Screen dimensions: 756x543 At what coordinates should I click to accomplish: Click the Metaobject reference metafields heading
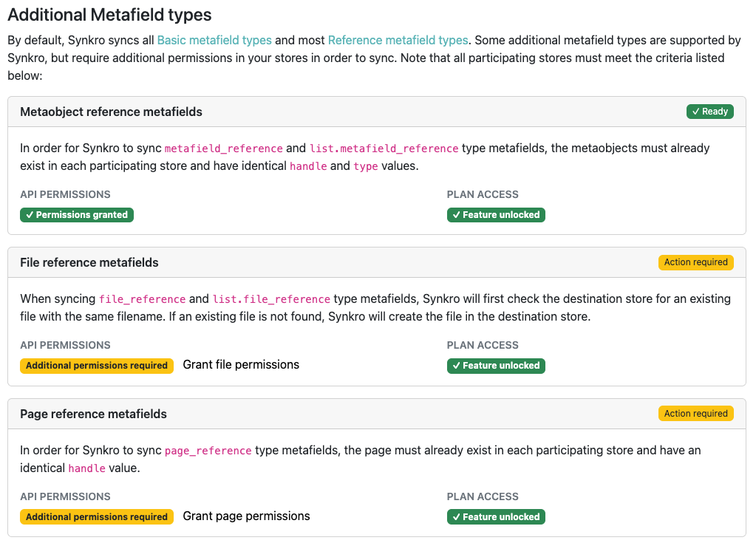112,112
